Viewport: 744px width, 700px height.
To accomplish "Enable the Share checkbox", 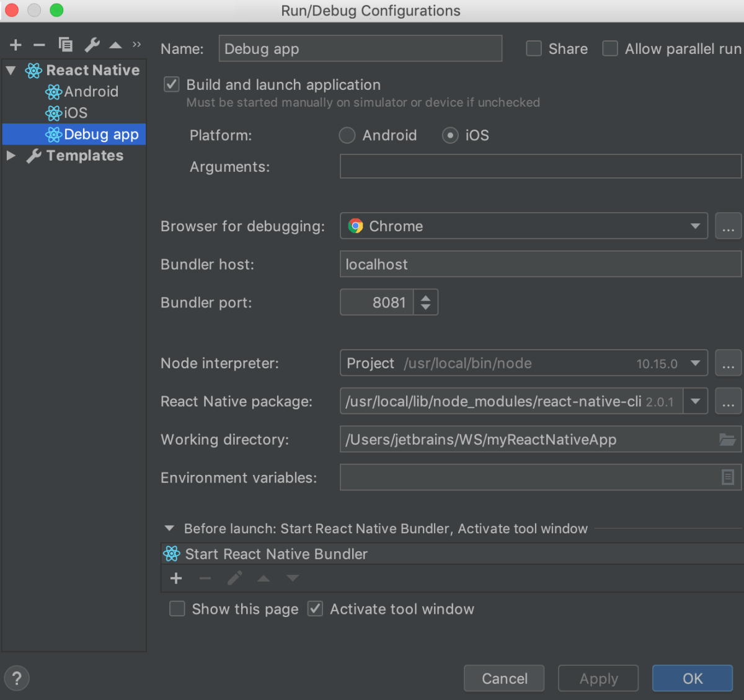I will click(533, 48).
